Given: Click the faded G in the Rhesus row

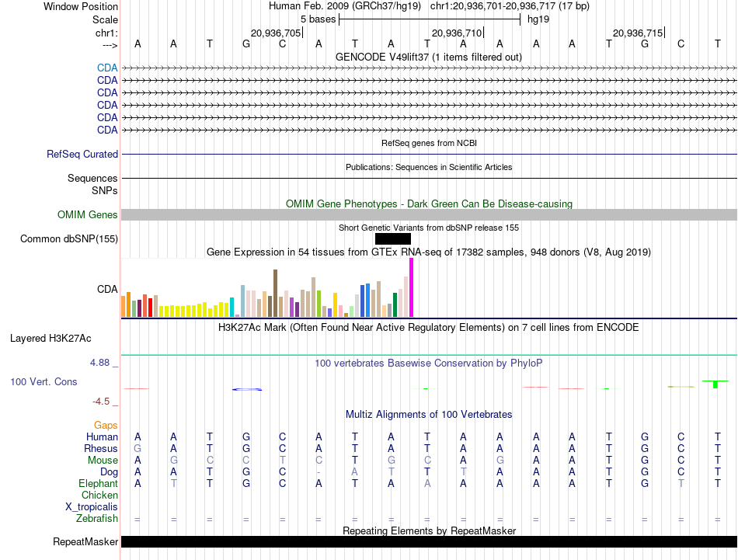Looking at the screenshot, I should pyautogui.click(x=138, y=448).
